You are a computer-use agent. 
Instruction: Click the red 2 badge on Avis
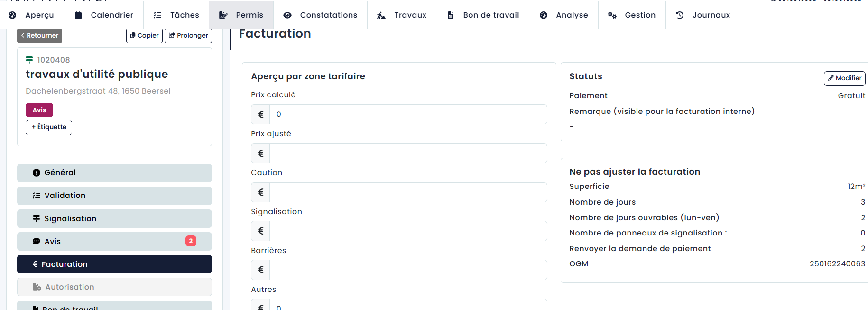[191, 241]
